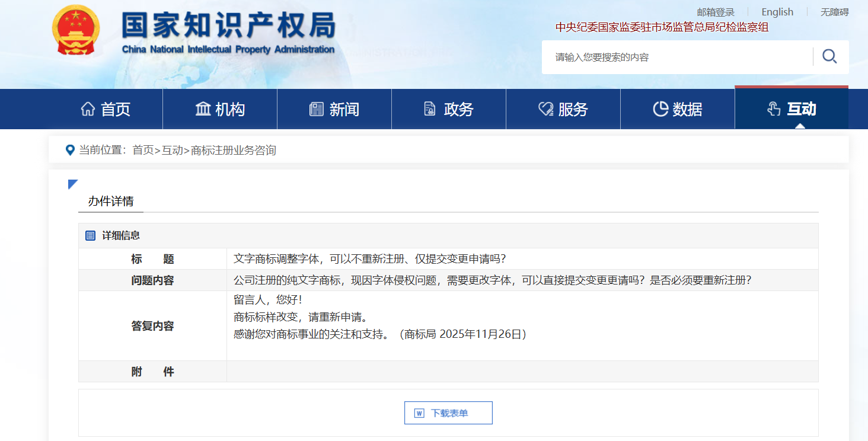
Task: Switch to the English site version
Action: tap(777, 12)
